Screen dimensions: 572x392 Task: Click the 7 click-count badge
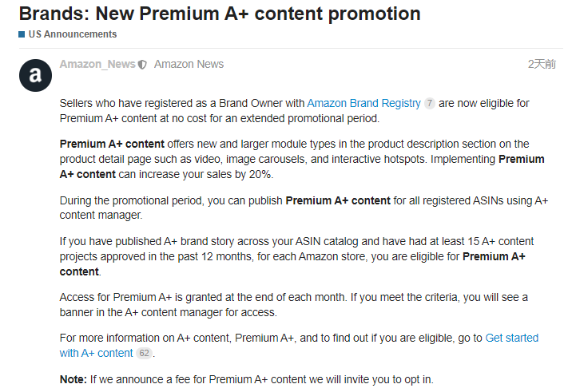point(430,104)
